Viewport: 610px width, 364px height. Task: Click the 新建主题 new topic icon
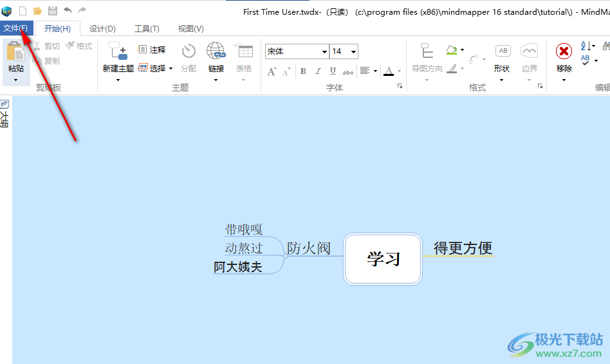[118, 51]
